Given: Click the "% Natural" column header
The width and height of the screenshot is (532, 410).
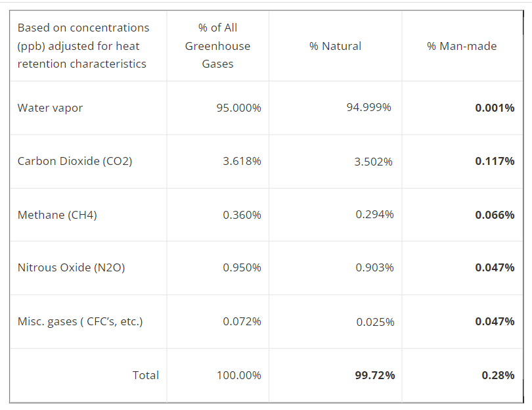Looking at the screenshot, I should [x=335, y=46].
